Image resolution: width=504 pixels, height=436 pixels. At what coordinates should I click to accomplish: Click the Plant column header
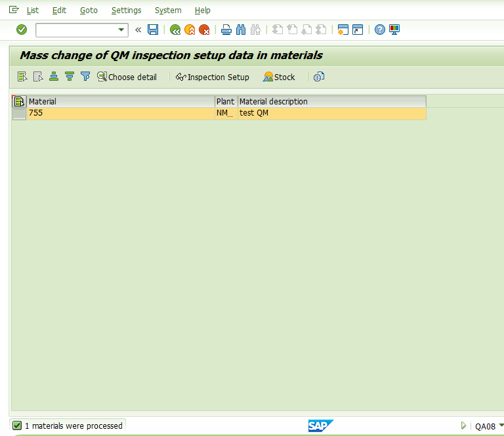pos(226,102)
